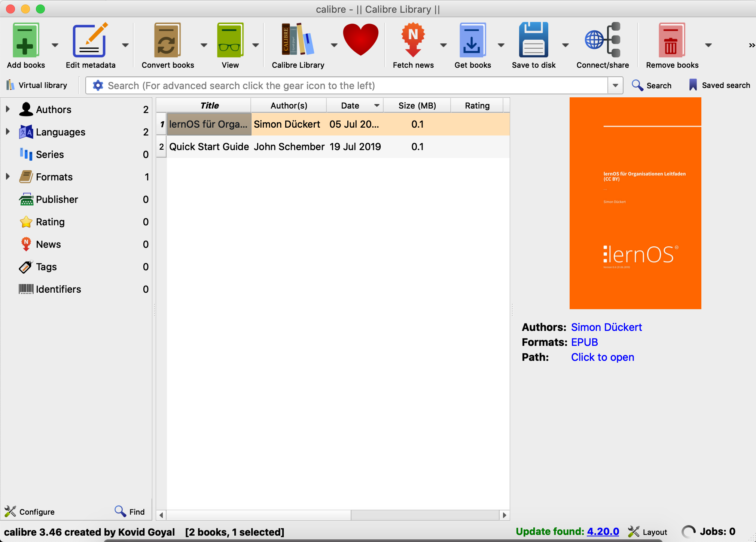This screenshot has width=756, height=542.
Task: Open search history dropdown
Action: click(615, 86)
